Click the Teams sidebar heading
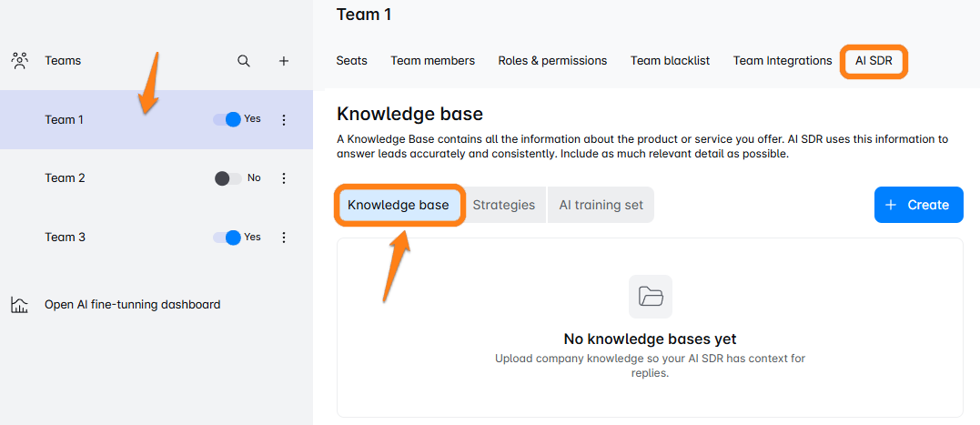Viewport: 980px width, 425px height. [63, 61]
